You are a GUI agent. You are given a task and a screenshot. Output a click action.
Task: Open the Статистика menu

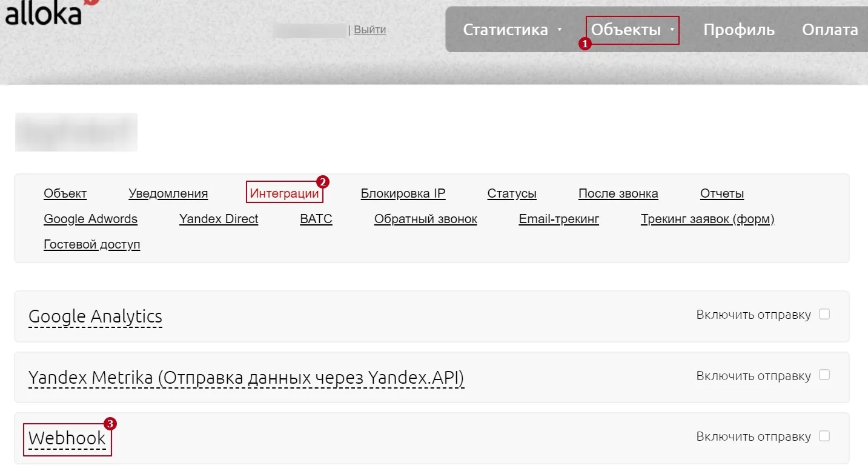pyautogui.click(x=505, y=30)
